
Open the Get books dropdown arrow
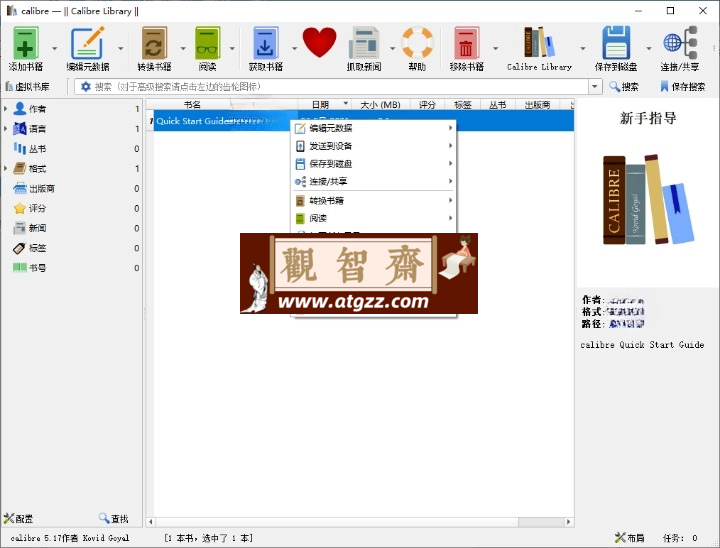[294, 48]
